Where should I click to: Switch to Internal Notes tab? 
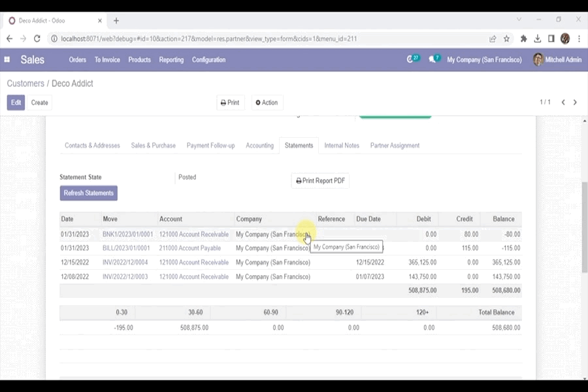[x=342, y=146]
